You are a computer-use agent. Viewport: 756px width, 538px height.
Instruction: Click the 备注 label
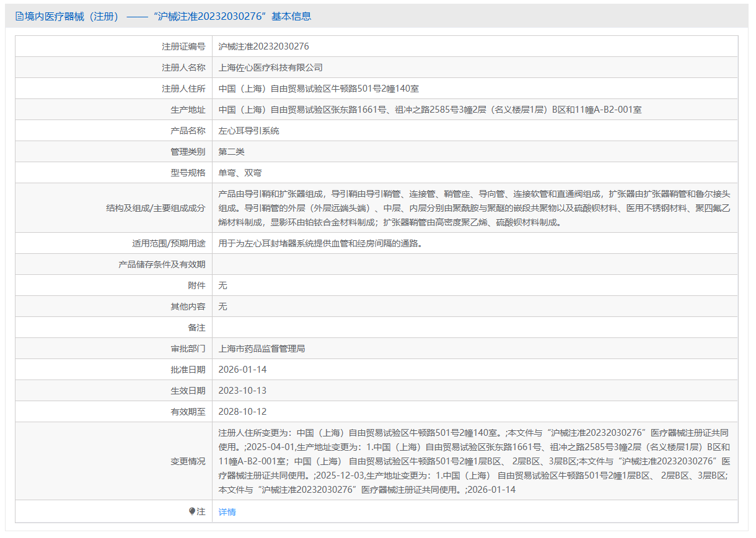pyautogui.click(x=196, y=328)
